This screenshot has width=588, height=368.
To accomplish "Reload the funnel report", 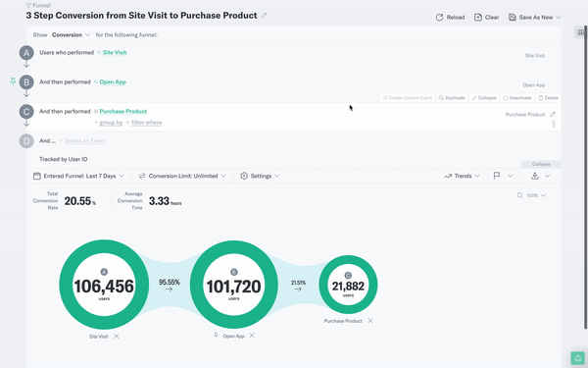I will 450,18.
